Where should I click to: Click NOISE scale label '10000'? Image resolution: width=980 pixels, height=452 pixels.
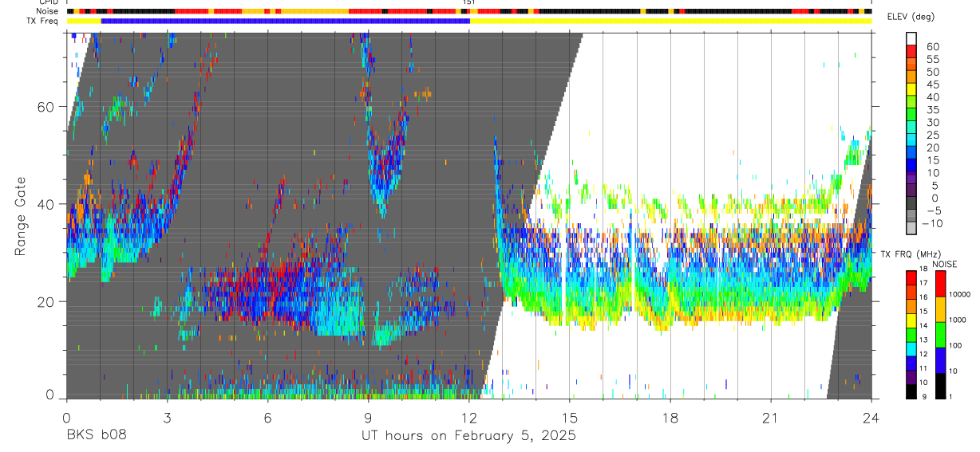pyautogui.click(x=958, y=295)
